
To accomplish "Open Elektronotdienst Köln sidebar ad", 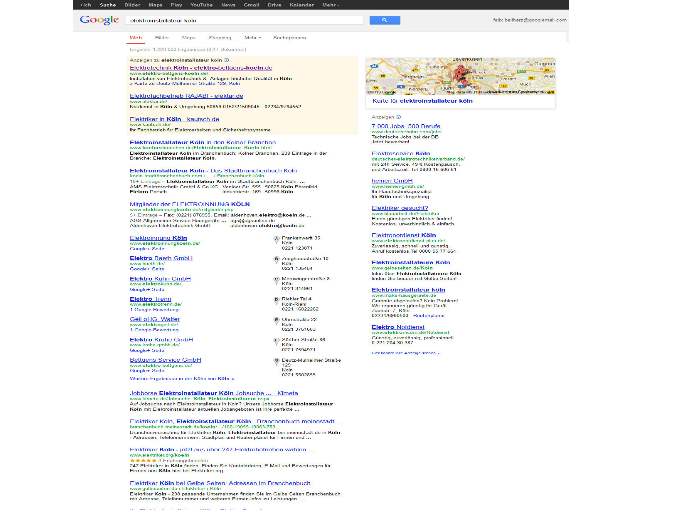I will [x=404, y=235].
